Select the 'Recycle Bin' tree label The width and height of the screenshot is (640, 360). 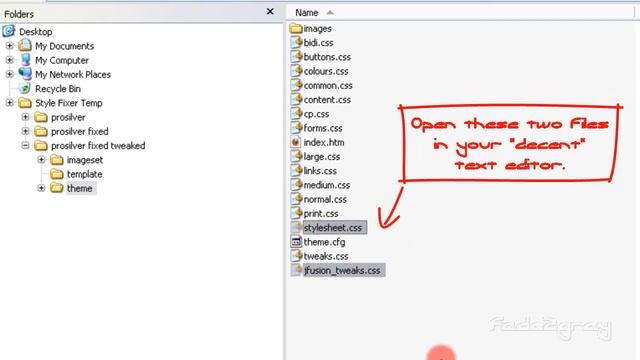[58, 89]
